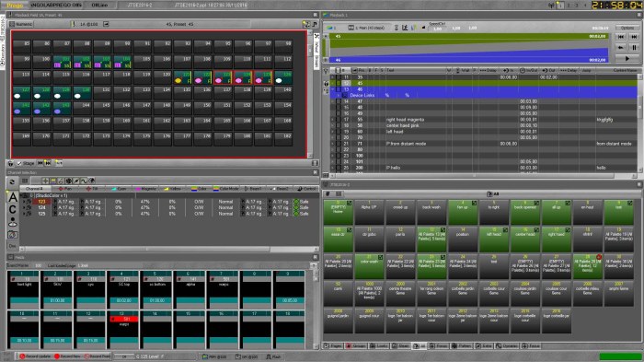This screenshot has width=644, height=362.
Task: Click the previous step icon next to Stage
Action: pyautogui.click(x=40, y=163)
